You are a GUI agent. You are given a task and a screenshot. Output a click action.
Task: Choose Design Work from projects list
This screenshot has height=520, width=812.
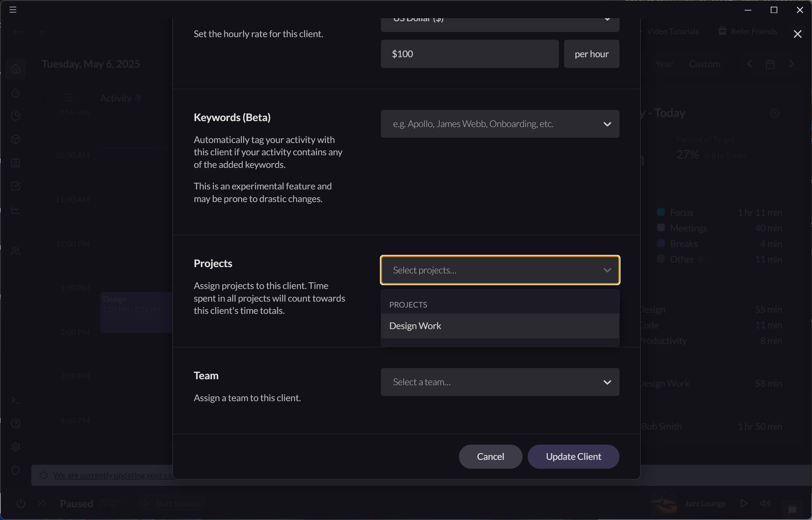click(415, 326)
